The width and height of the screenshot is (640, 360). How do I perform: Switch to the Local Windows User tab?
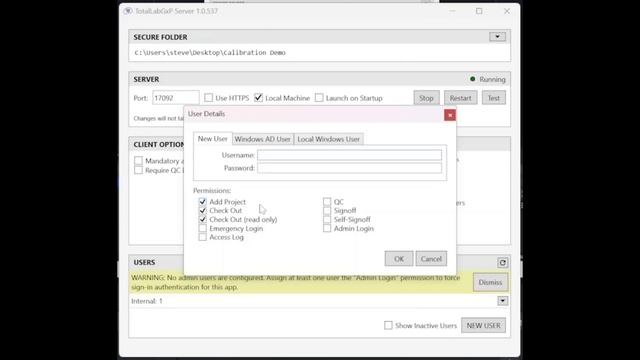coord(329,139)
